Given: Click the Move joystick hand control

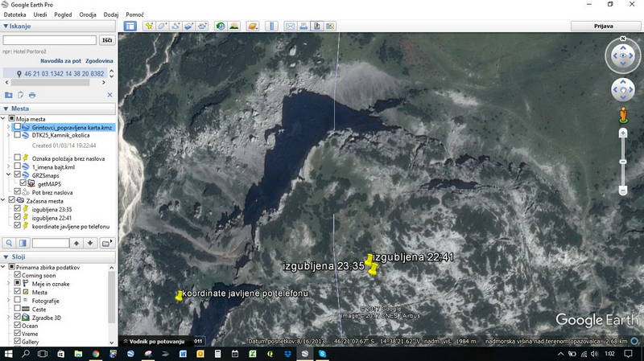Looking at the screenshot, I should pos(623,90).
